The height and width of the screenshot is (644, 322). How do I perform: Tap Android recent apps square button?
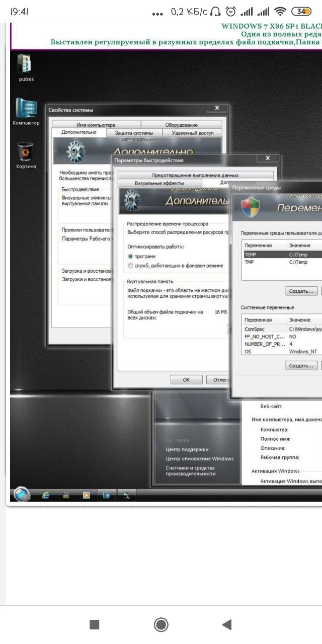[94, 624]
